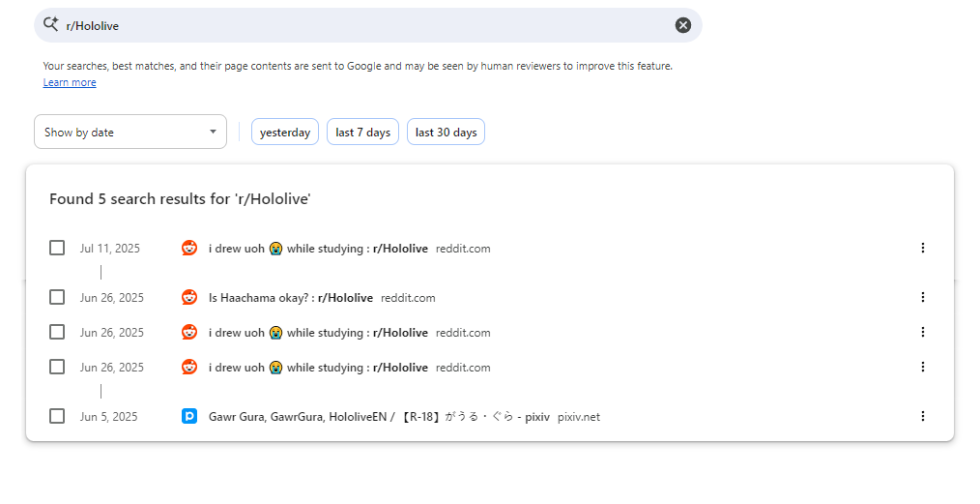This screenshot has height=504, width=980.
Task: Tick the checkbox for Haachama entry
Action: 57,297
